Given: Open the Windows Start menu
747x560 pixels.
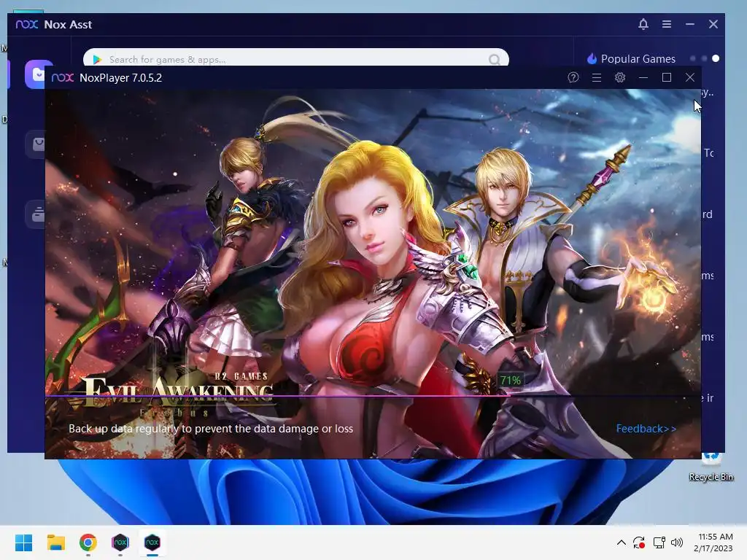Looking at the screenshot, I should click(x=23, y=542).
